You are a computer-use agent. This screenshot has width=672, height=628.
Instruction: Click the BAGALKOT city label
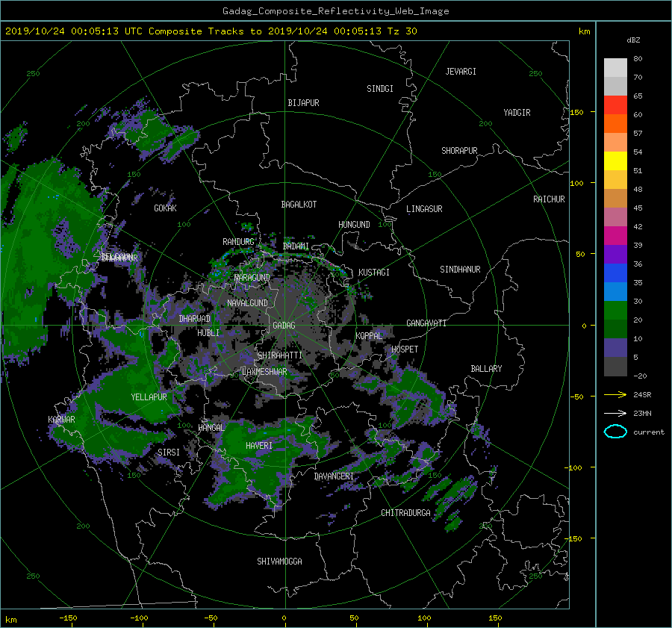[x=299, y=205]
